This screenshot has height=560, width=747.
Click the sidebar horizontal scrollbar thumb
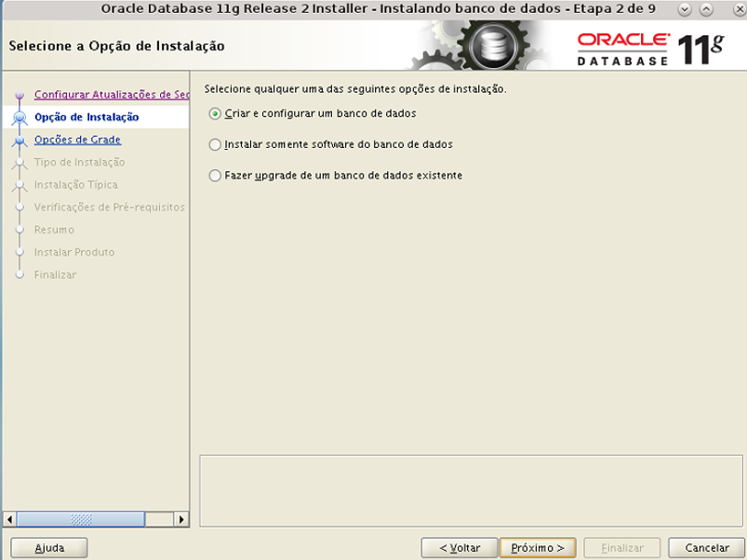tap(81, 519)
